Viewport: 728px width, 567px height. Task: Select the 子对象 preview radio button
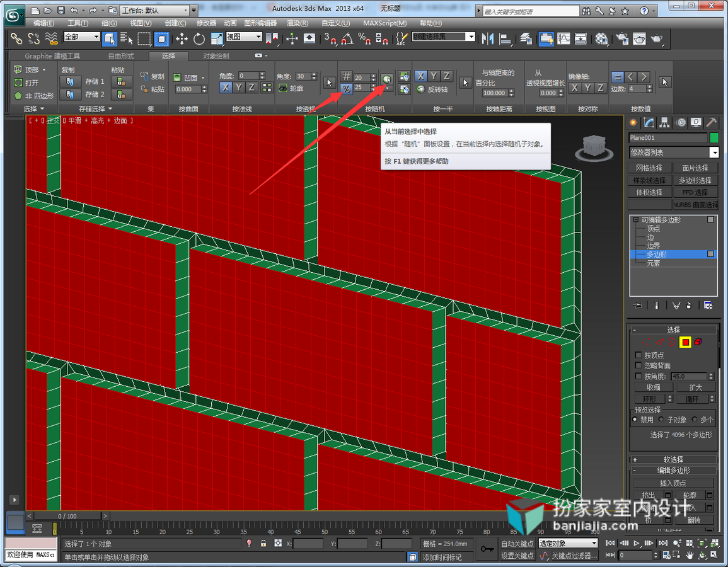[661, 420]
